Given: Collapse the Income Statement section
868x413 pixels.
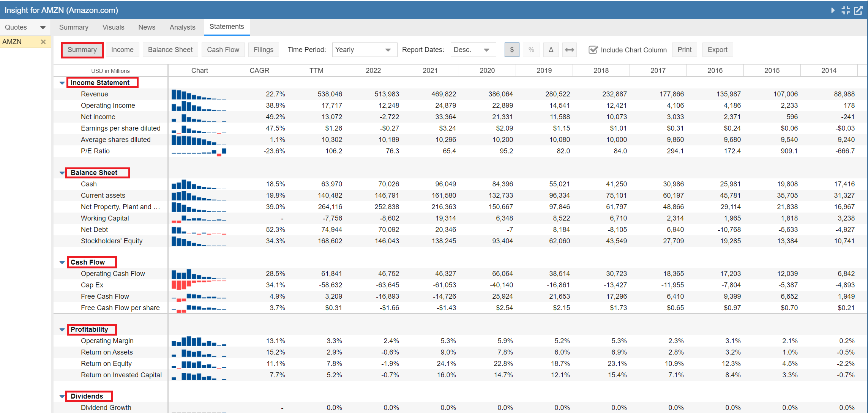Looking at the screenshot, I should 62,83.
